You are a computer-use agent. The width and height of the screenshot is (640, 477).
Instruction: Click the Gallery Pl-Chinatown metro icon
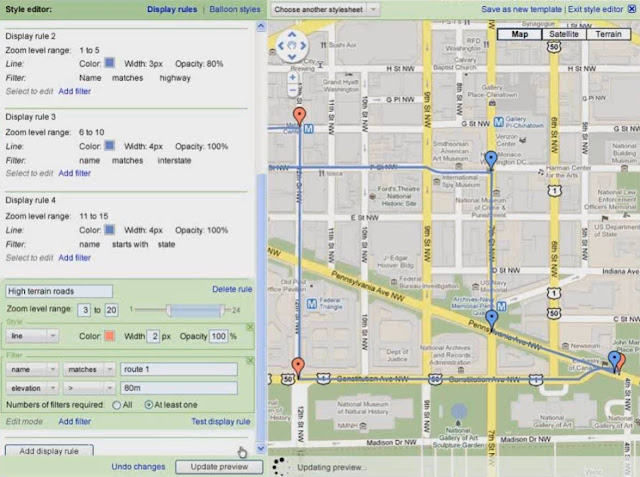[x=498, y=122]
